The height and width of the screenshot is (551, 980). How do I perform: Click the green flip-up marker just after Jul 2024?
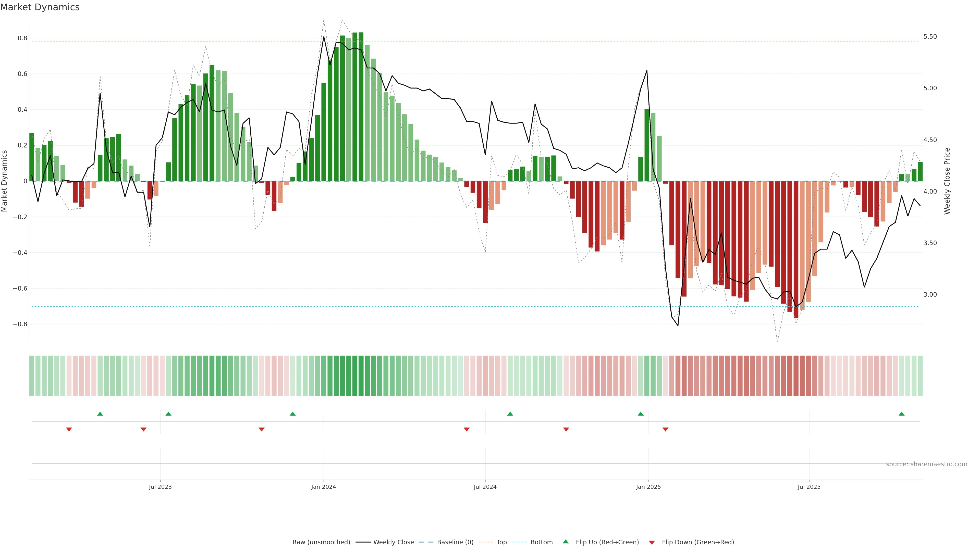click(510, 414)
